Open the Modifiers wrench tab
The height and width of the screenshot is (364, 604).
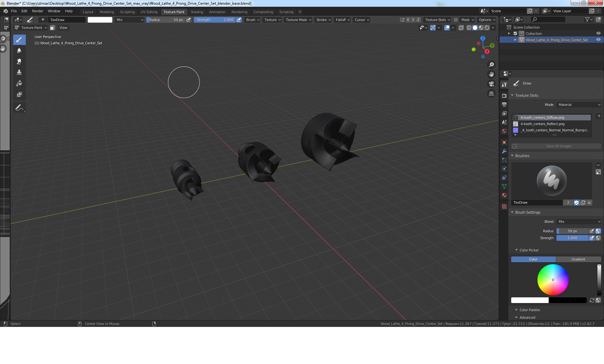point(504,151)
